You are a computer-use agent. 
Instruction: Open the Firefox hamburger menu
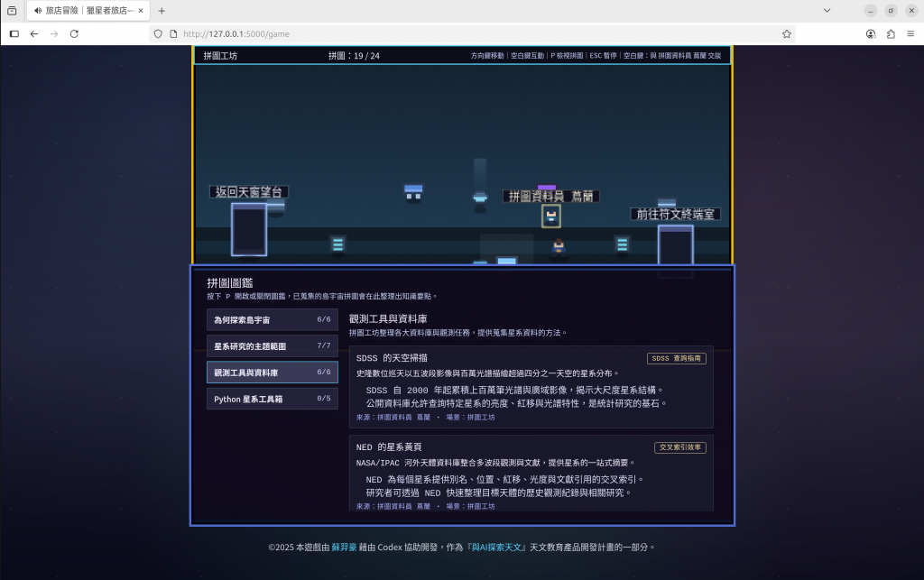910,34
